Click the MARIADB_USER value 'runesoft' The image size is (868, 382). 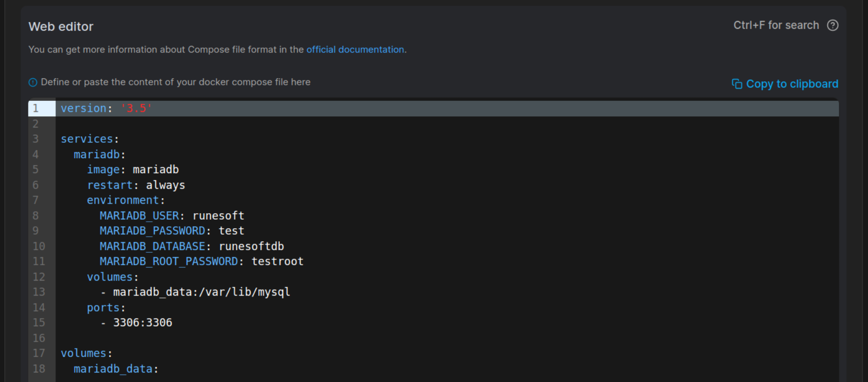218,216
